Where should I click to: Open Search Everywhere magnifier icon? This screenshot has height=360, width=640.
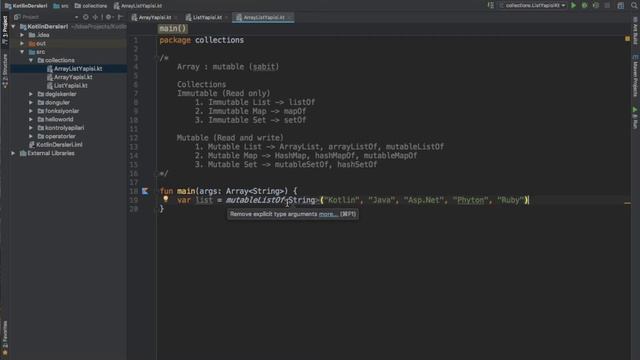pos(634,5)
